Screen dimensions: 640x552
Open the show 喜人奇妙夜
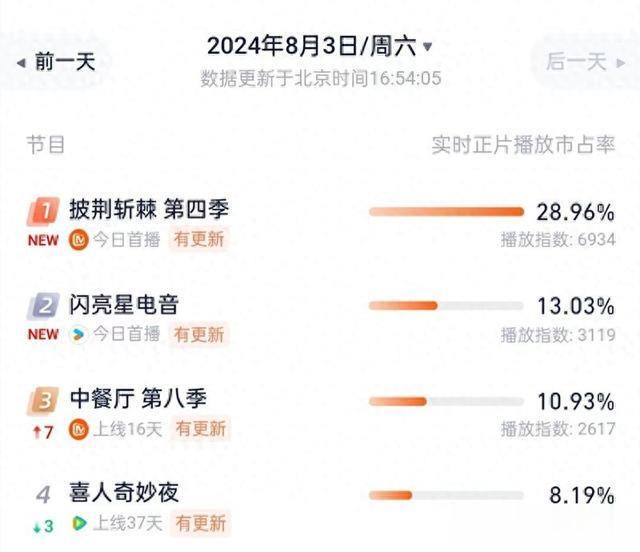124,492
